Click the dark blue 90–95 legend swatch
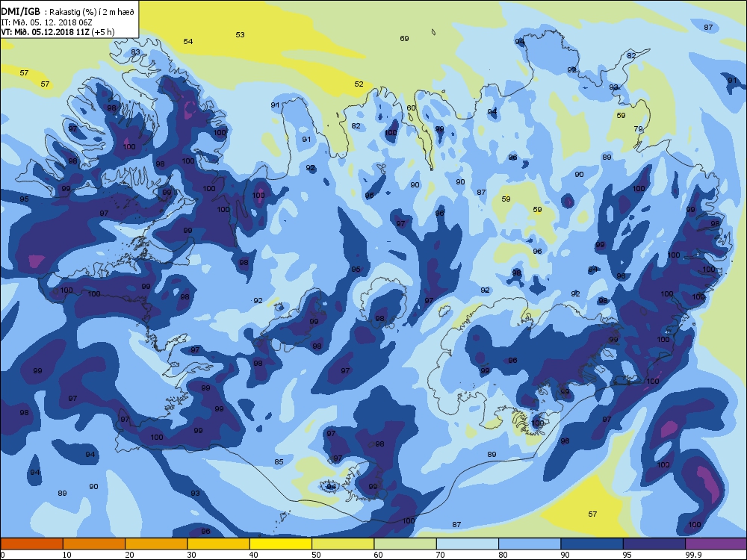The height and width of the screenshot is (560, 747). coord(592,544)
